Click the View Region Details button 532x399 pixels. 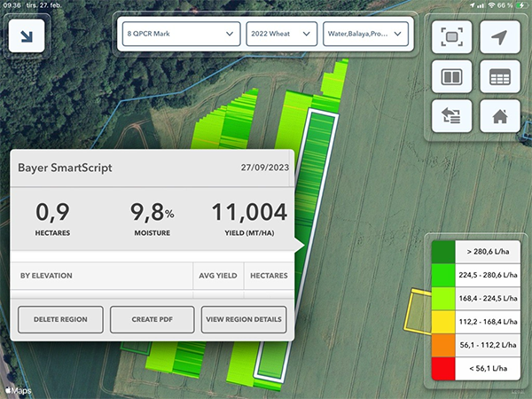click(244, 319)
